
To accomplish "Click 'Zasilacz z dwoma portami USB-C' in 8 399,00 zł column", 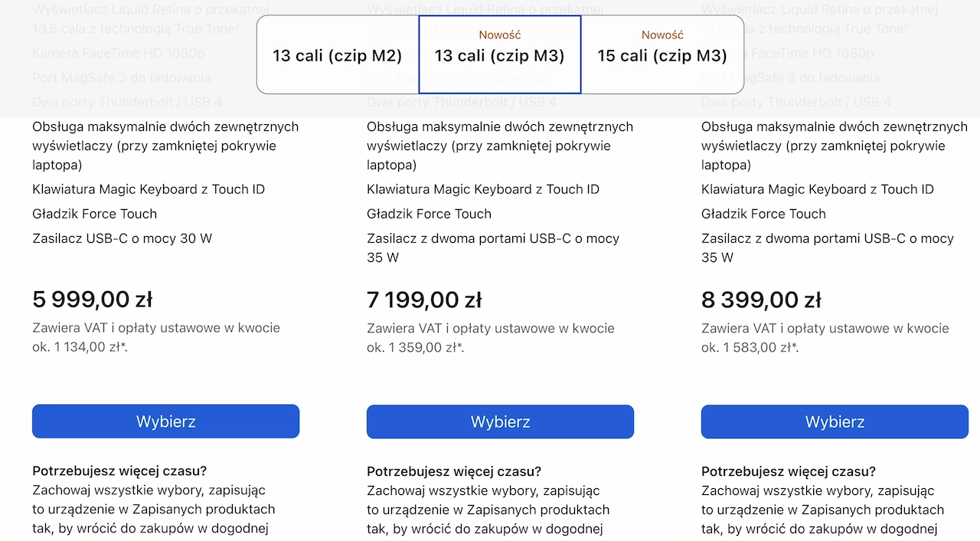I will [x=805, y=238].
